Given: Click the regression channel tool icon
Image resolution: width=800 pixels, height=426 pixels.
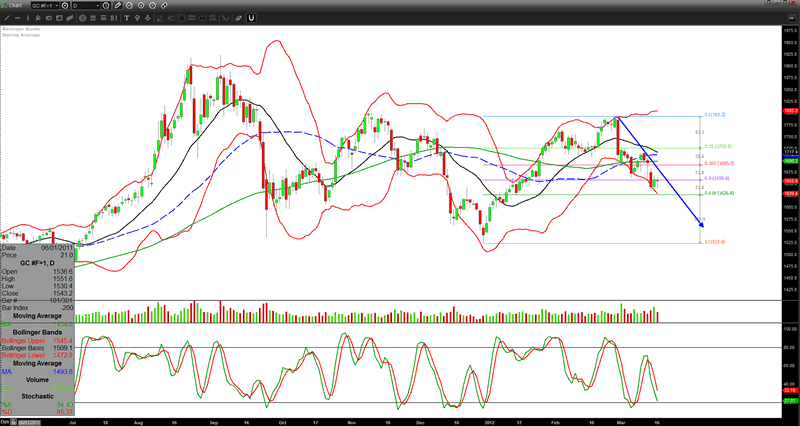Looking at the screenshot, I should click(x=213, y=18).
